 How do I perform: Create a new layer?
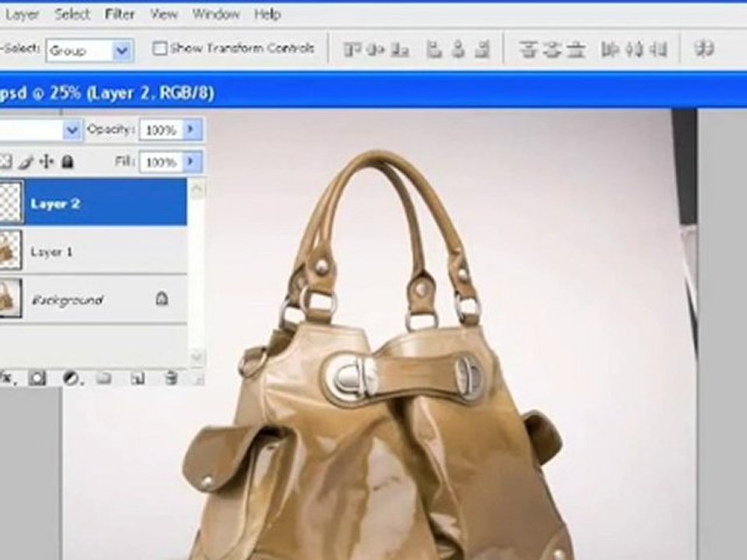click(x=138, y=379)
